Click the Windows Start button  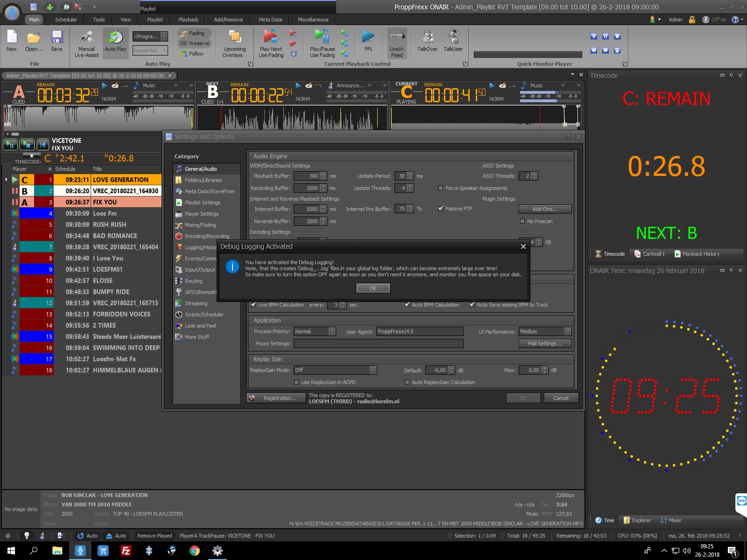(11, 551)
